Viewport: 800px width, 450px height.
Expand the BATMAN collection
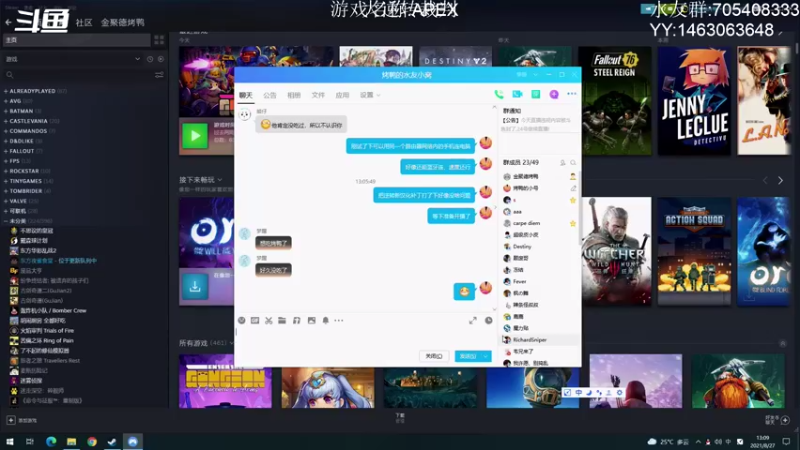tap(6, 111)
